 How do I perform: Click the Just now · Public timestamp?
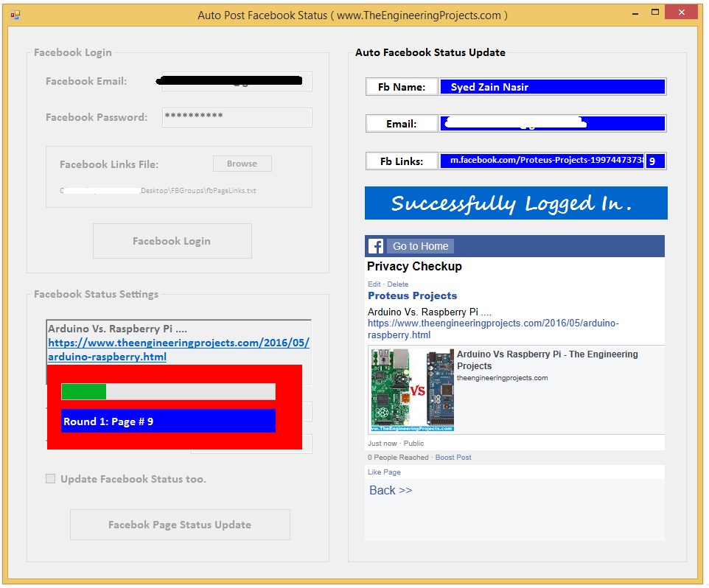coord(396,444)
